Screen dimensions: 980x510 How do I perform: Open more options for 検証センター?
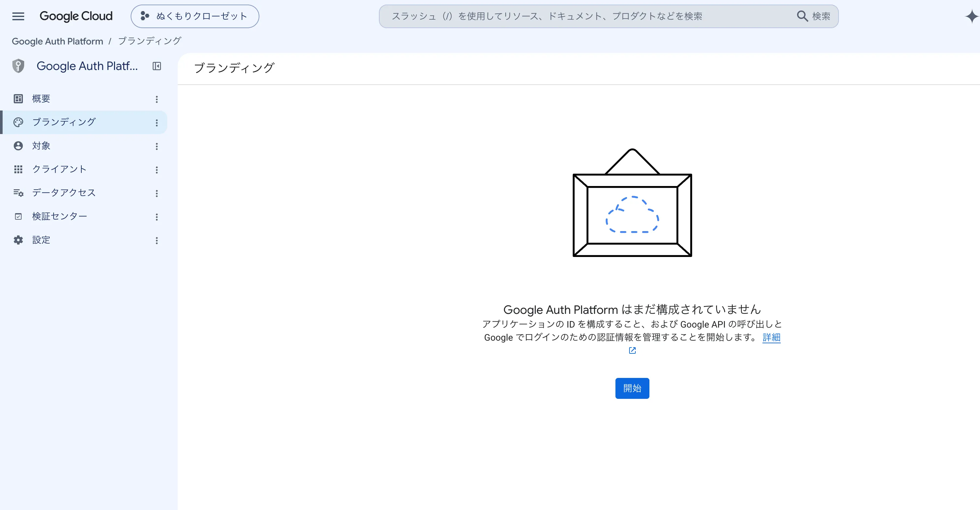(x=157, y=217)
